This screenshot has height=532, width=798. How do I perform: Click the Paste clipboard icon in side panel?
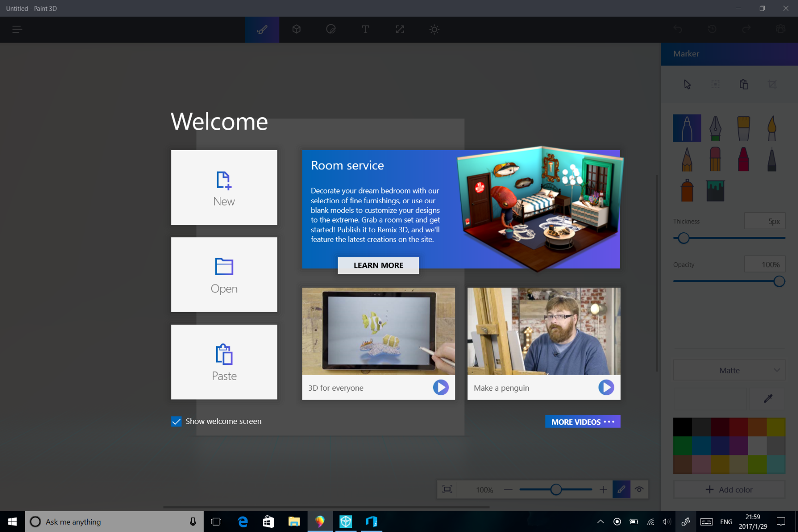pyautogui.click(x=744, y=85)
